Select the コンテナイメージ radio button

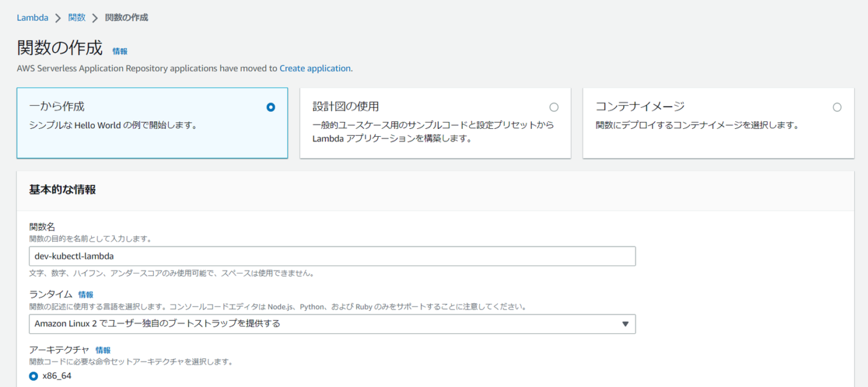pyautogui.click(x=837, y=107)
